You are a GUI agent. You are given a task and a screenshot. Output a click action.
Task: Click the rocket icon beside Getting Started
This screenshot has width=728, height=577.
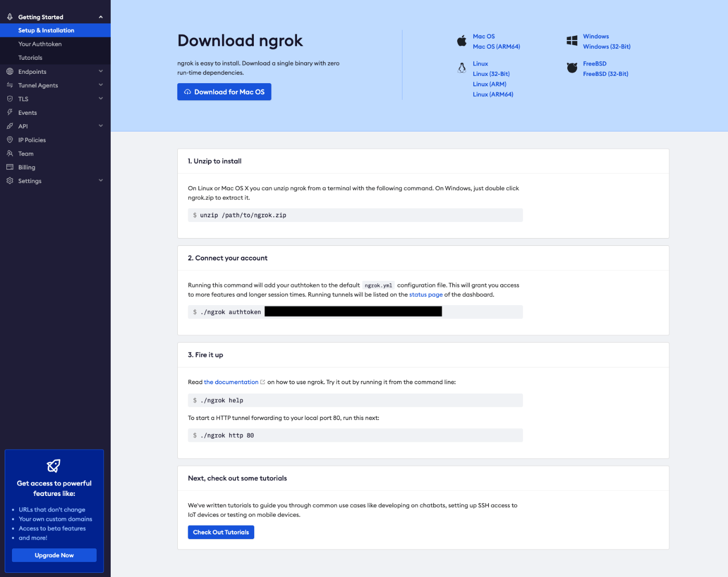point(10,17)
